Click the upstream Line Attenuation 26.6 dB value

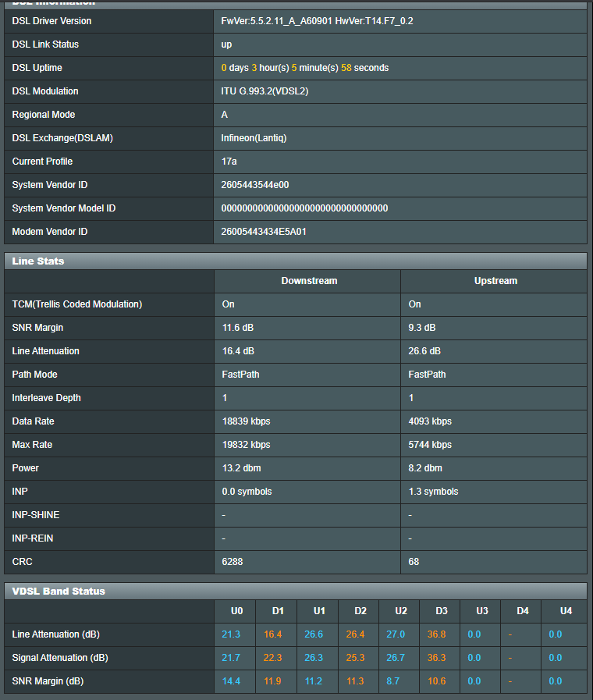(424, 351)
